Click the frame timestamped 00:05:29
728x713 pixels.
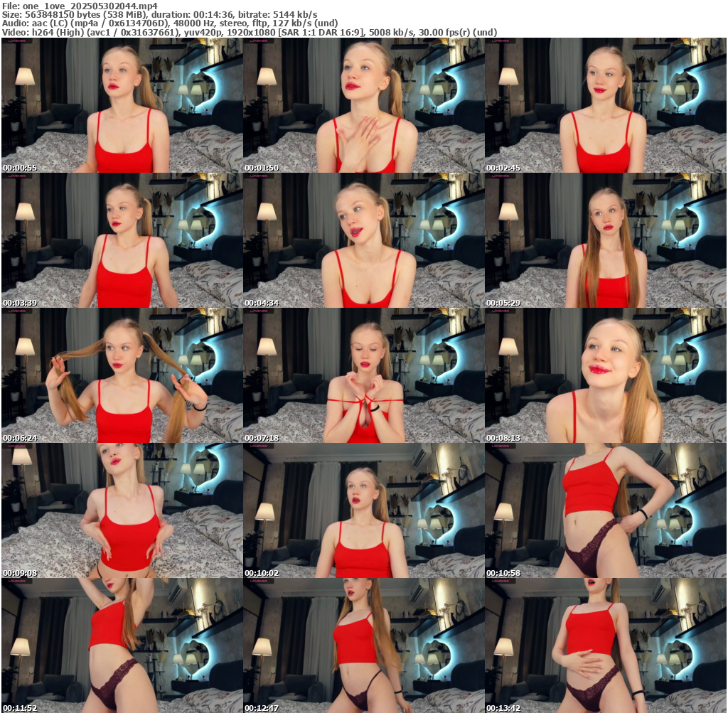[606, 240]
